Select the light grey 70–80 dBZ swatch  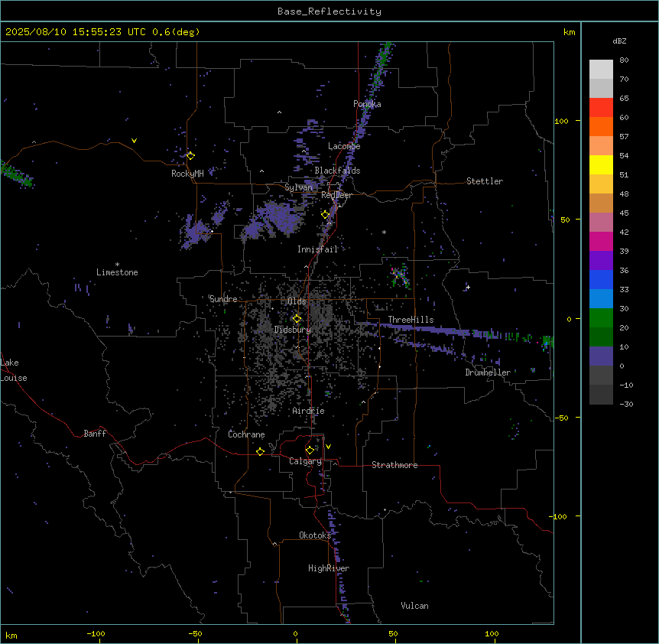point(601,70)
